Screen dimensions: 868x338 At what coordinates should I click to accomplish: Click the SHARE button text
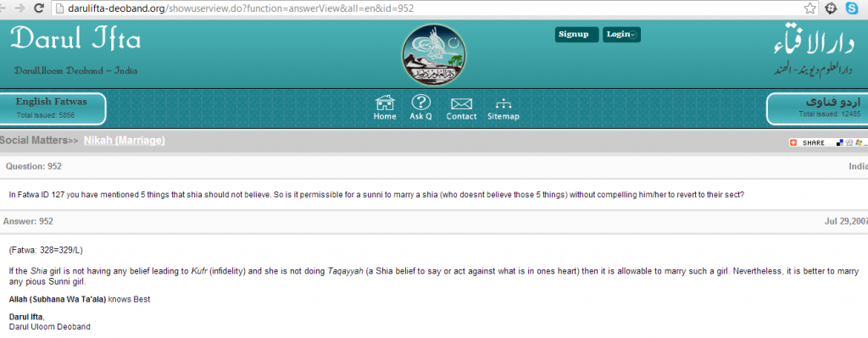813,142
